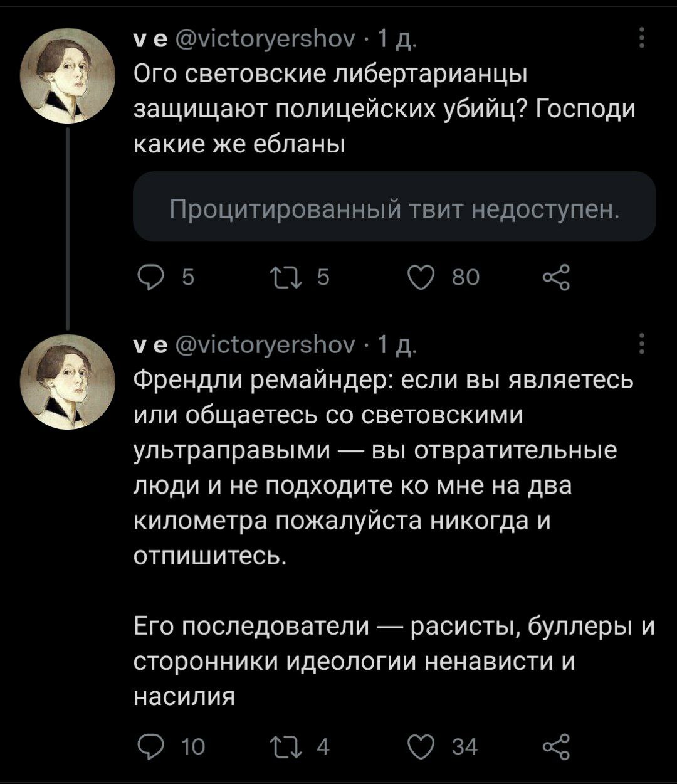Share the second tweet
The height and width of the screenshot is (784, 677).
pos(555,746)
